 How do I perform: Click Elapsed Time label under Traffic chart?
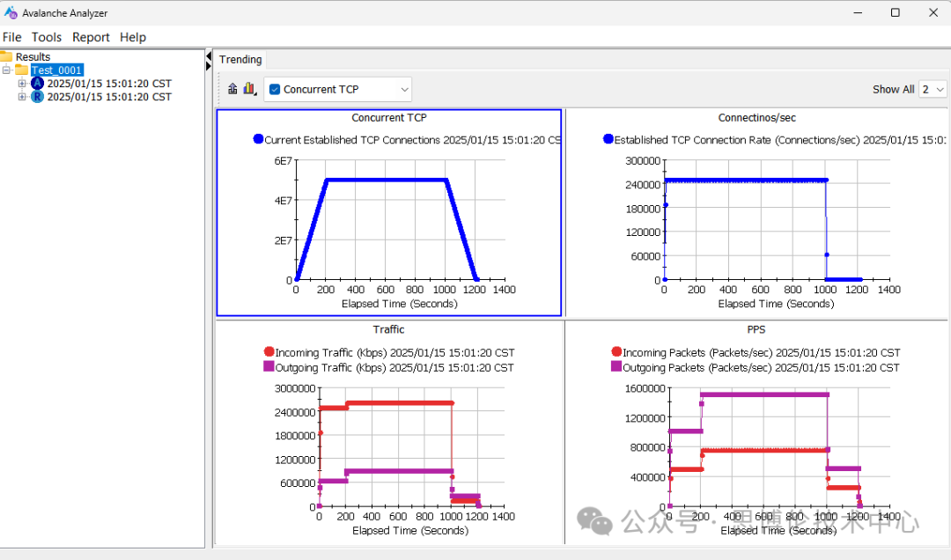[410, 530]
